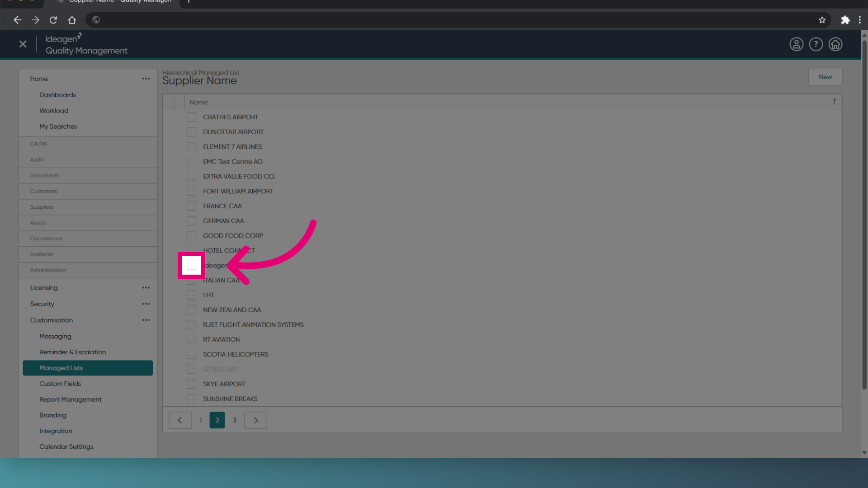
Task: Open the Incidents module section
Action: pos(88,254)
